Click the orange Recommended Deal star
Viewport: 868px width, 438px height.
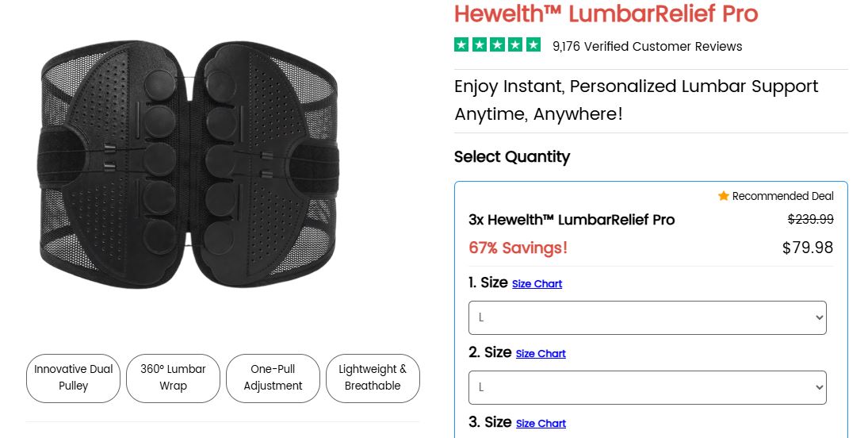(x=723, y=196)
